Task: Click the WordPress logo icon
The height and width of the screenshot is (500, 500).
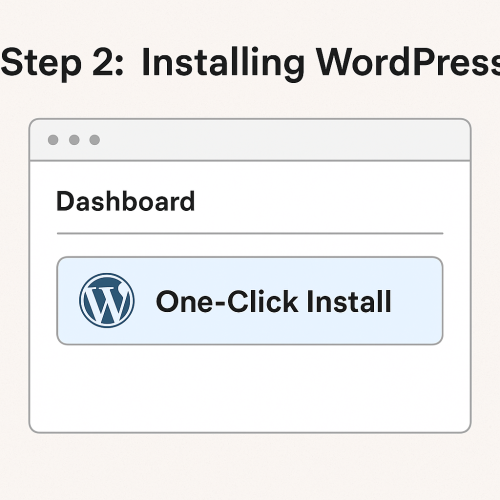Action: coord(107,300)
